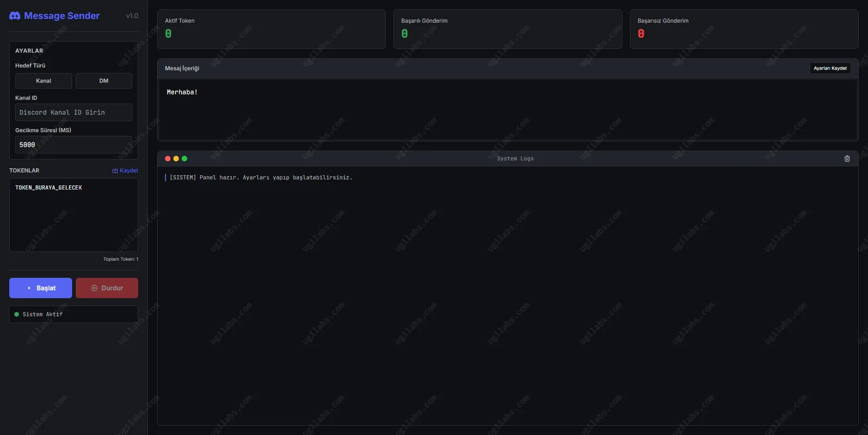Click the green dot in System Logs header
This screenshot has height=435, width=868.
point(184,159)
